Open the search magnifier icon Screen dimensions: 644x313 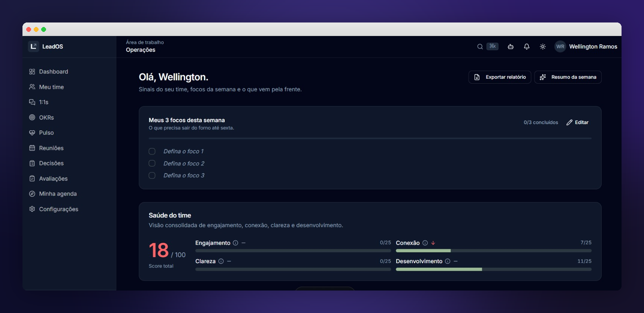tap(480, 46)
